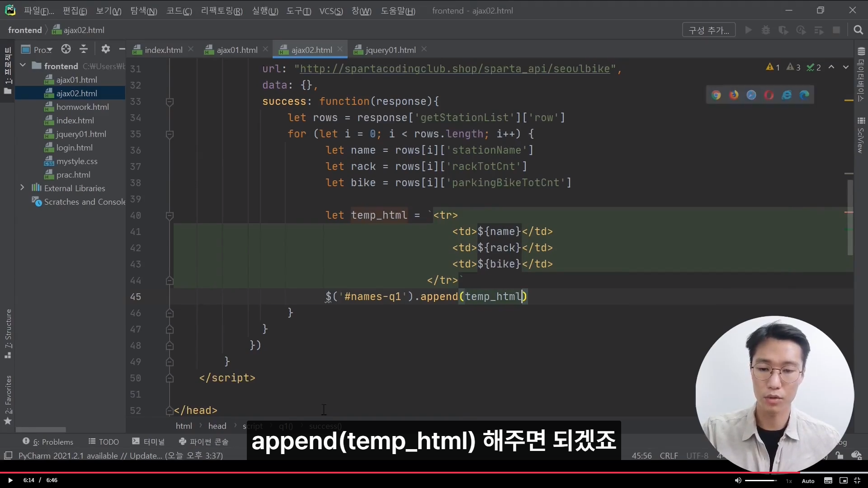Click Project panel horizontal scrollbar
The width and height of the screenshot is (868, 488).
(41, 429)
